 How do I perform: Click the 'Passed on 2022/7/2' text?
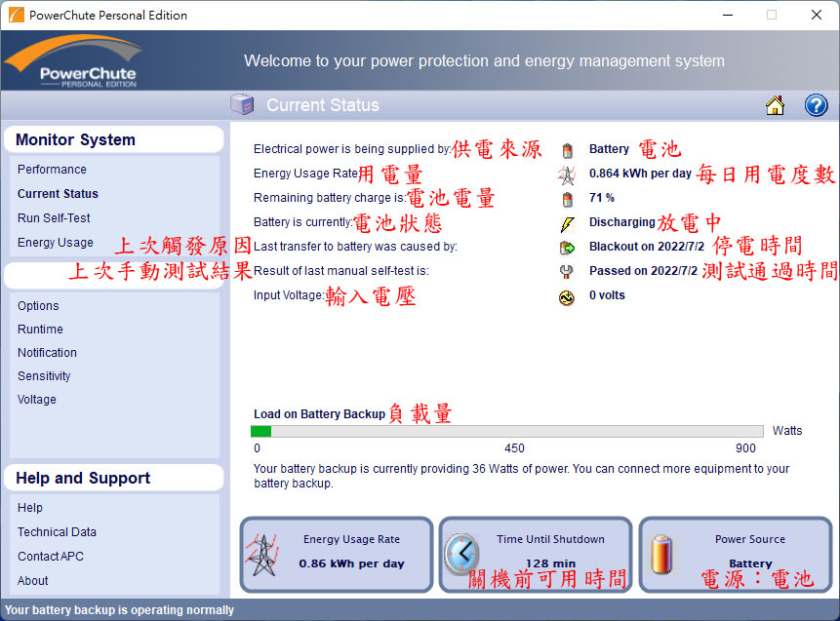[643, 271]
